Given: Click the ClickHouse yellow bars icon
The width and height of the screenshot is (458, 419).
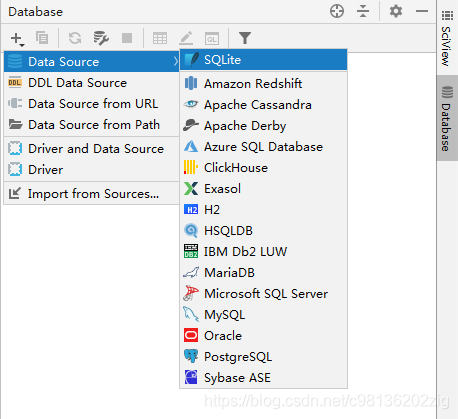Looking at the screenshot, I should coord(191,167).
